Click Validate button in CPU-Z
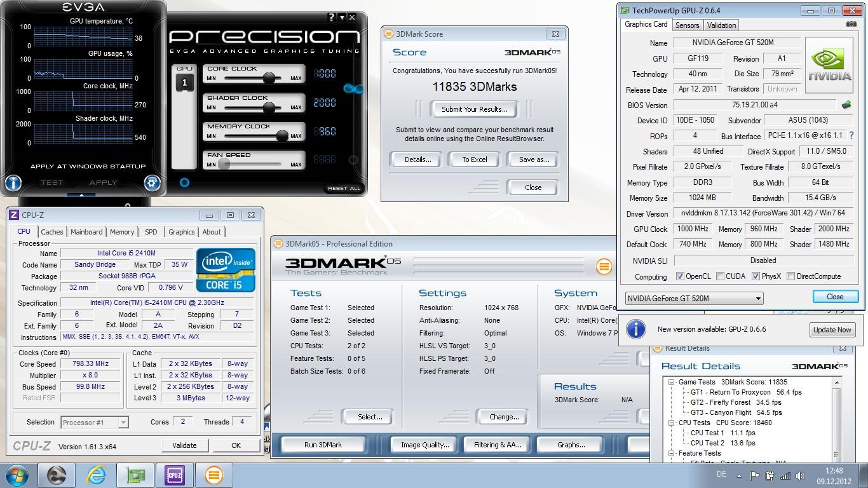Screen dimensions: 868x488 tap(184, 445)
